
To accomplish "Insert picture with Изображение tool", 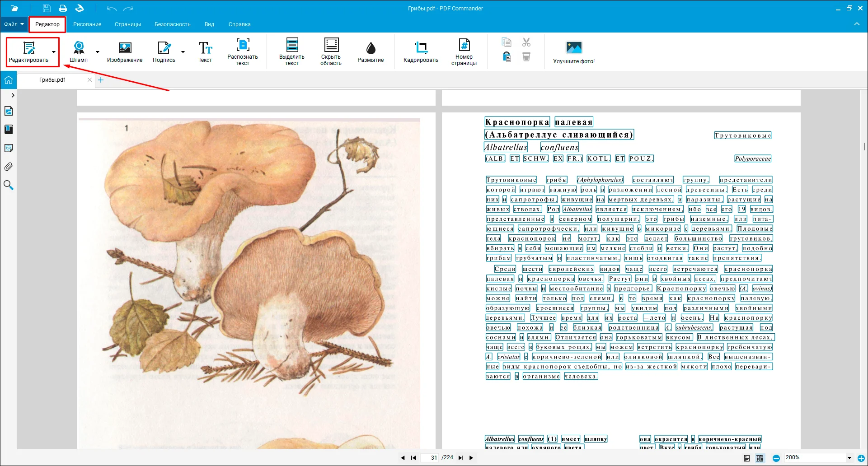I will (x=125, y=52).
